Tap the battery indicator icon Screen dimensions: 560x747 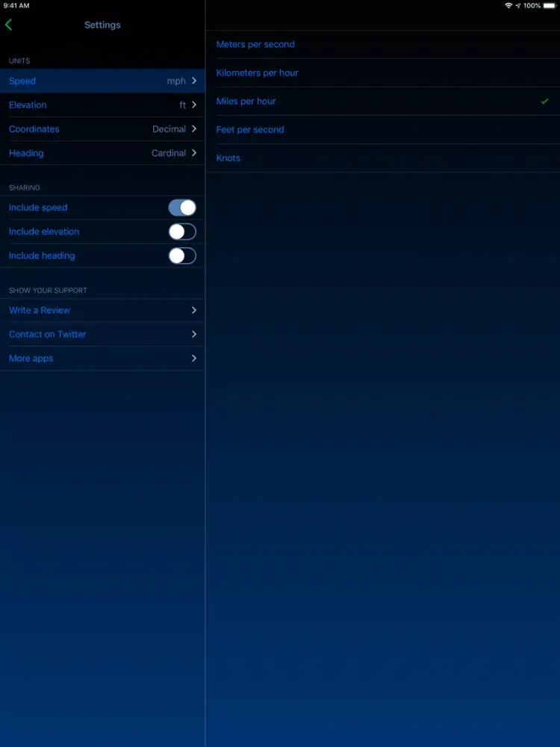click(x=550, y=6)
